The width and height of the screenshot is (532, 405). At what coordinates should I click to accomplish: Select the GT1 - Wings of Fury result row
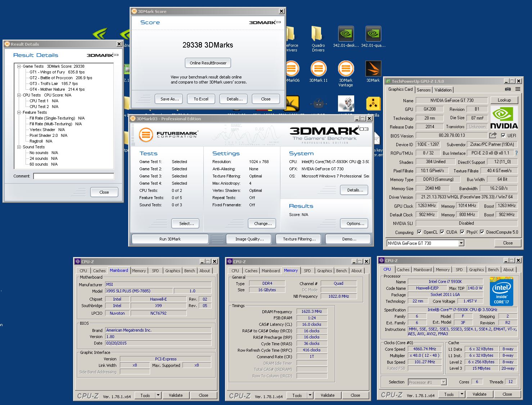[x=57, y=72]
